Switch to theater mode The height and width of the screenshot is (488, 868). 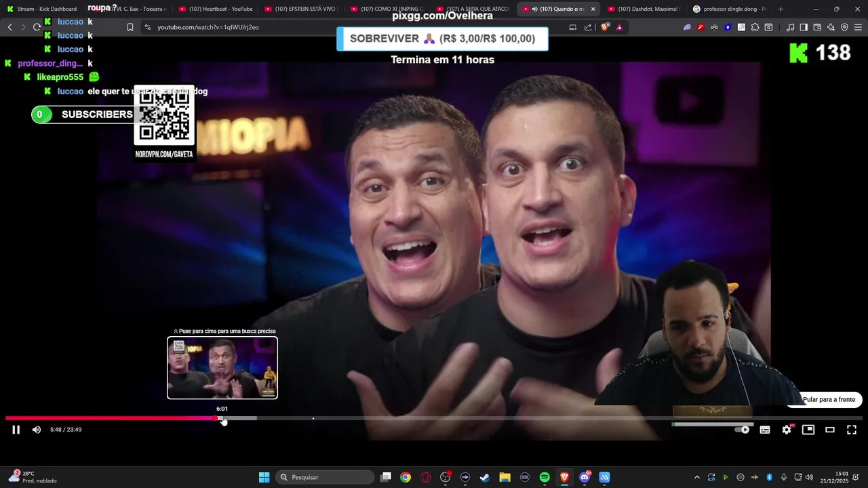click(x=830, y=430)
